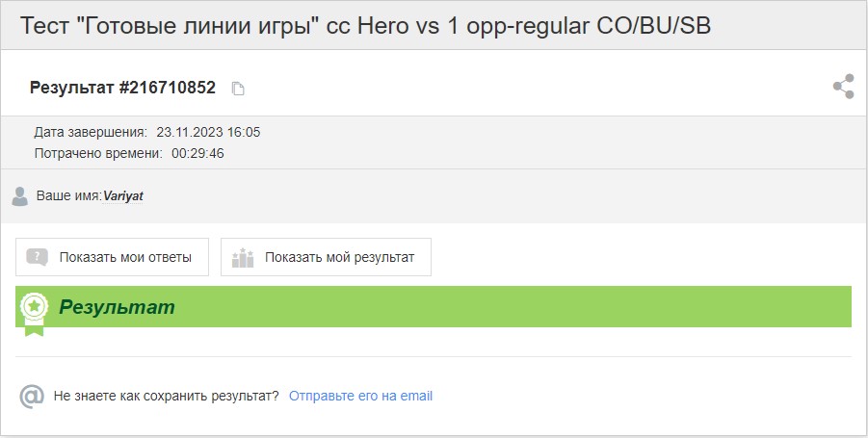Click the Не знаете как сохранить результат text
This screenshot has width=868, height=438.
[166, 396]
